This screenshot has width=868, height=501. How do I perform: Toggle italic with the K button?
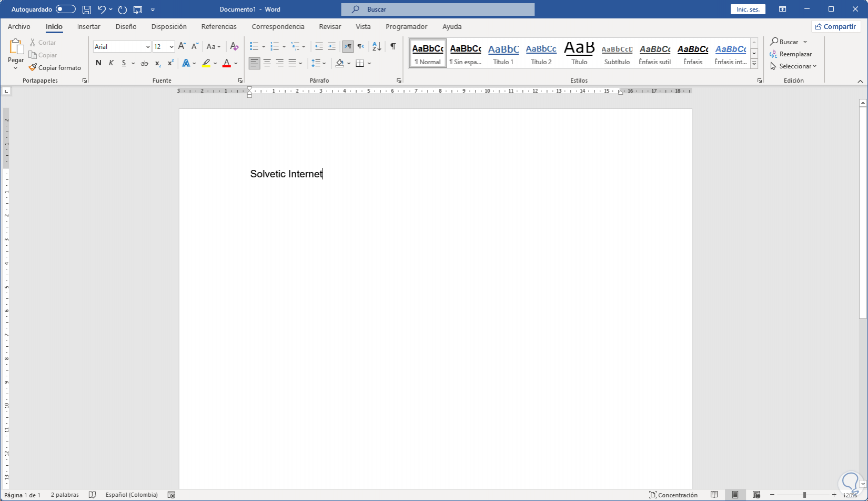click(111, 63)
